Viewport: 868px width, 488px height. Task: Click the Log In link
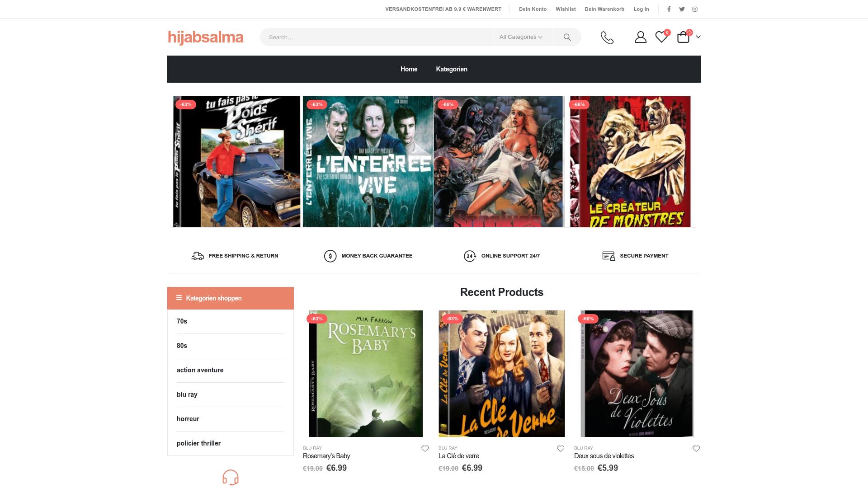pos(641,9)
